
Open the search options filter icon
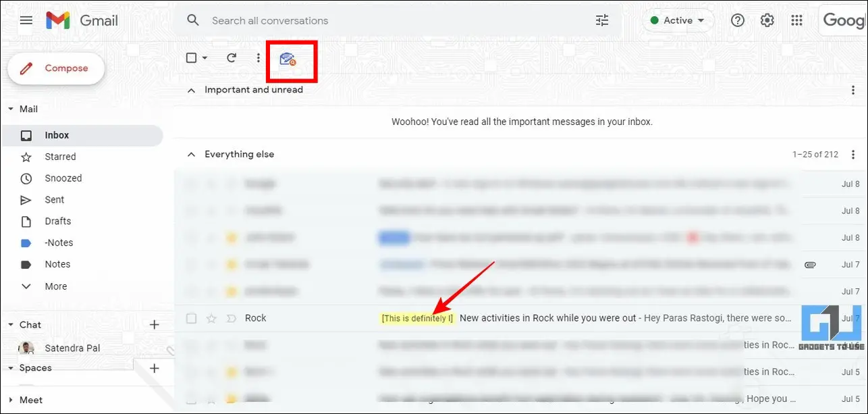[602, 20]
